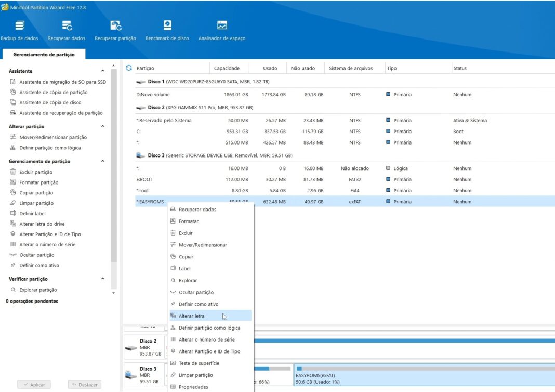
Task: Collapse the Alterar partição section
Action: click(102, 126)
